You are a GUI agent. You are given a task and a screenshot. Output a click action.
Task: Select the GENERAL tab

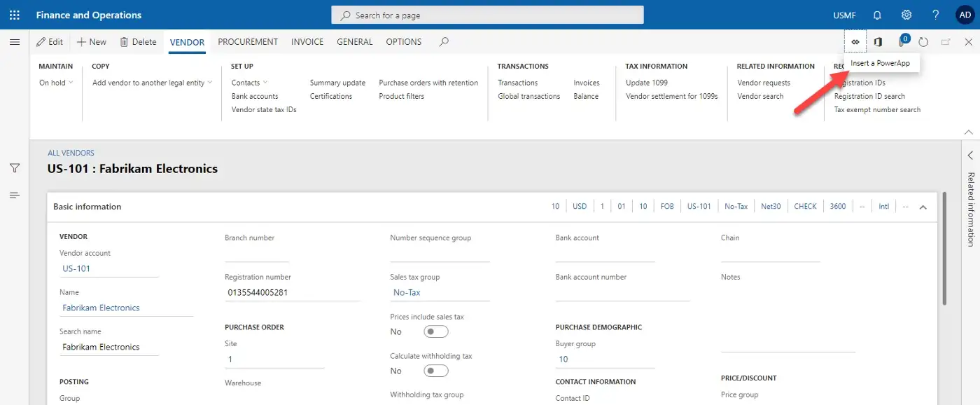(355, 42)
